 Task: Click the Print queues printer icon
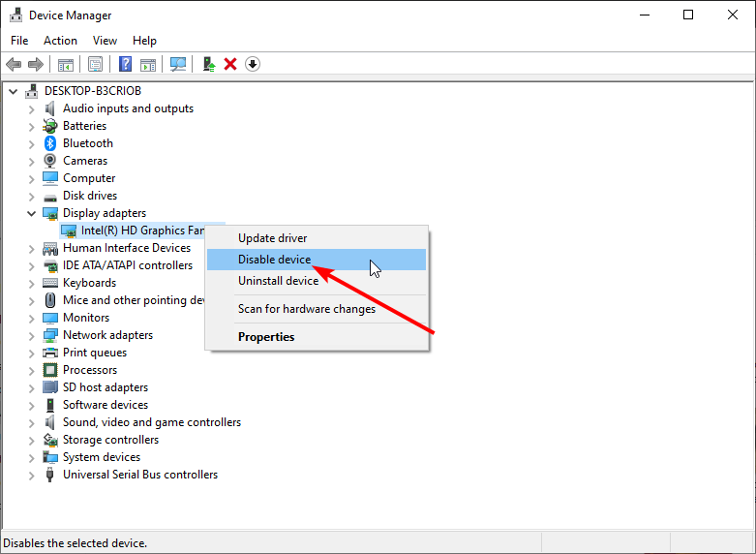[x=50, y=353]
